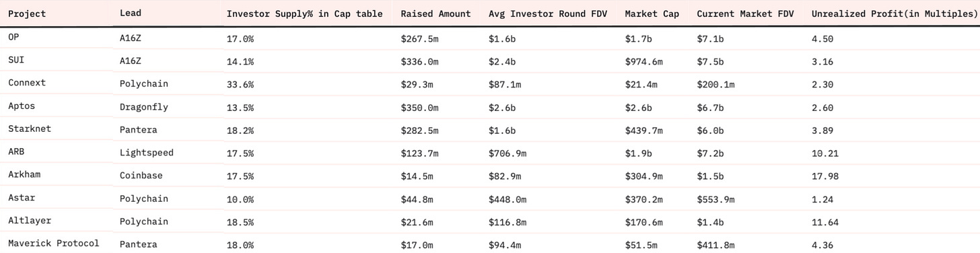980x253 pixels.
Task: Click the Maverick Protocol project name
Action: 54,243
